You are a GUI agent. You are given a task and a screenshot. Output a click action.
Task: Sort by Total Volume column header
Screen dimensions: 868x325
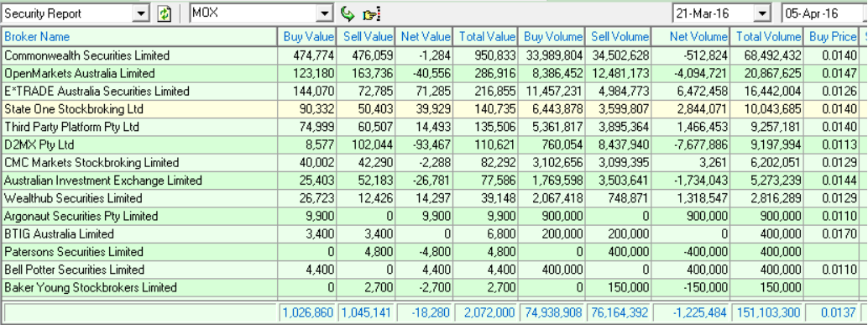click(766, 37)
